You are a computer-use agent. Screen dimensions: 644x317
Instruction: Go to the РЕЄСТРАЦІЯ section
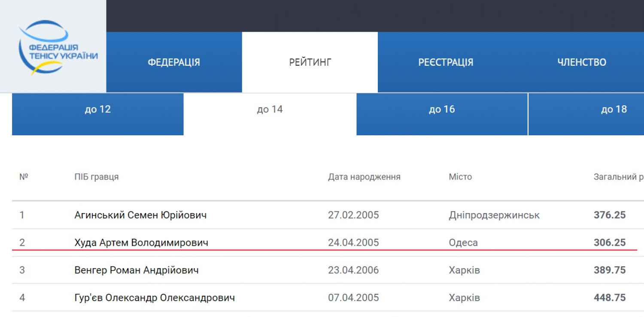tap(446, 62)
